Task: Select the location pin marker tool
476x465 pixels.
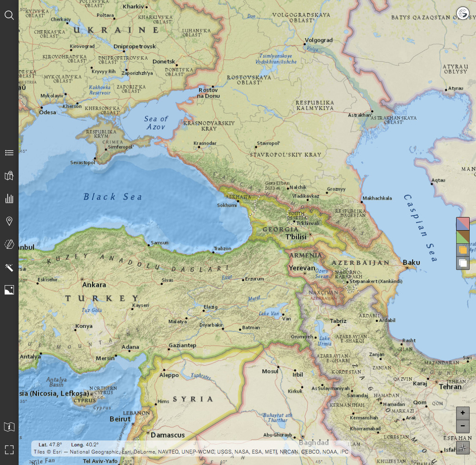Action: click(x=9, y=221)
